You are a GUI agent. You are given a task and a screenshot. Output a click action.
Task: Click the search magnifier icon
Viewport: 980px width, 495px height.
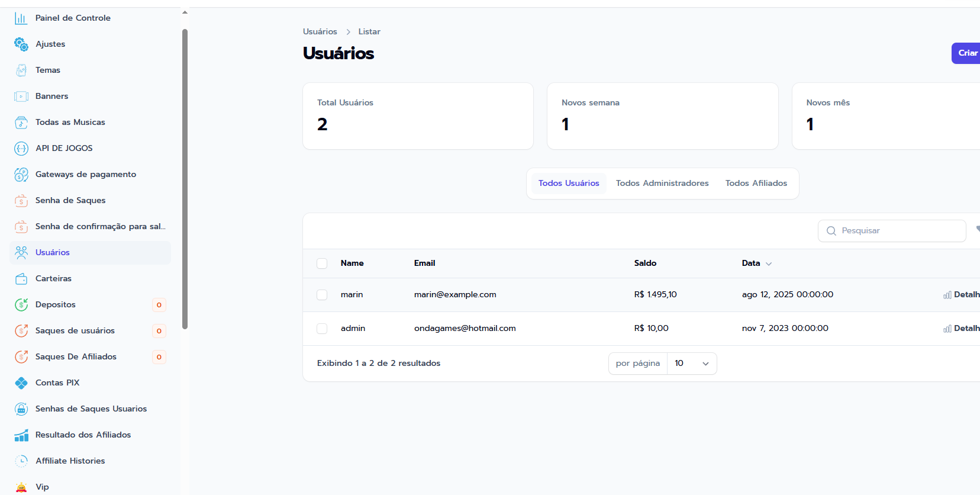click(x=831, y=231)
